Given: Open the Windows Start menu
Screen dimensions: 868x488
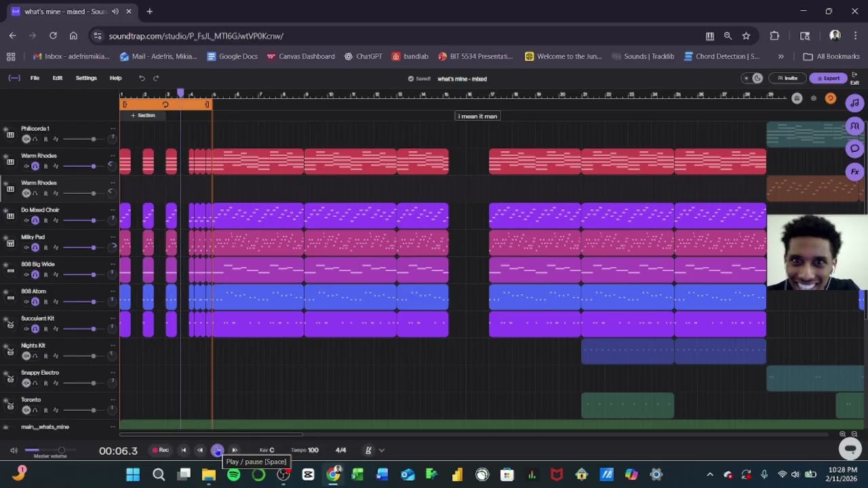Looking at the screenshot, I should [x=133, y=474].
